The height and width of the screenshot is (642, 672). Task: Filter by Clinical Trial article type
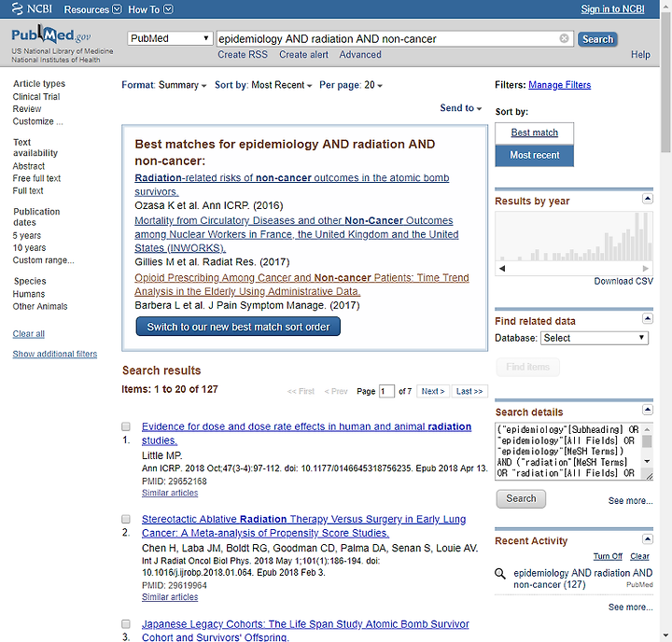pyautogui.click(x=36, y=97)
